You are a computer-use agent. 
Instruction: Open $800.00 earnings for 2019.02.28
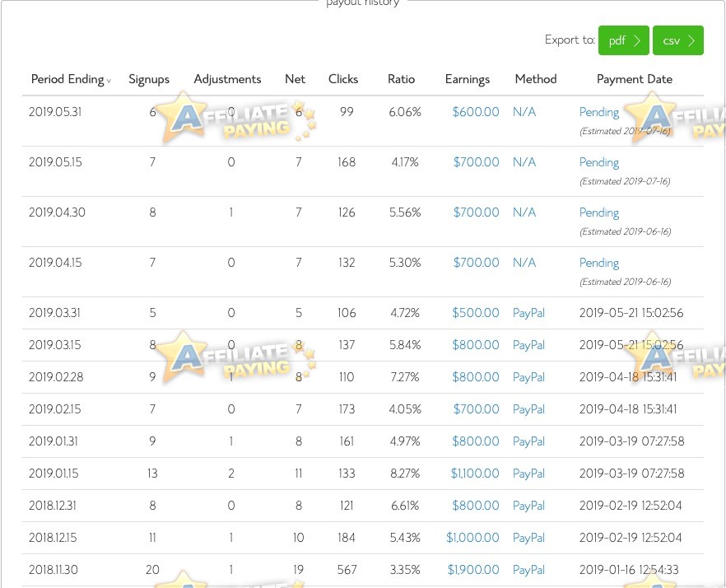[x=476, y=376]
